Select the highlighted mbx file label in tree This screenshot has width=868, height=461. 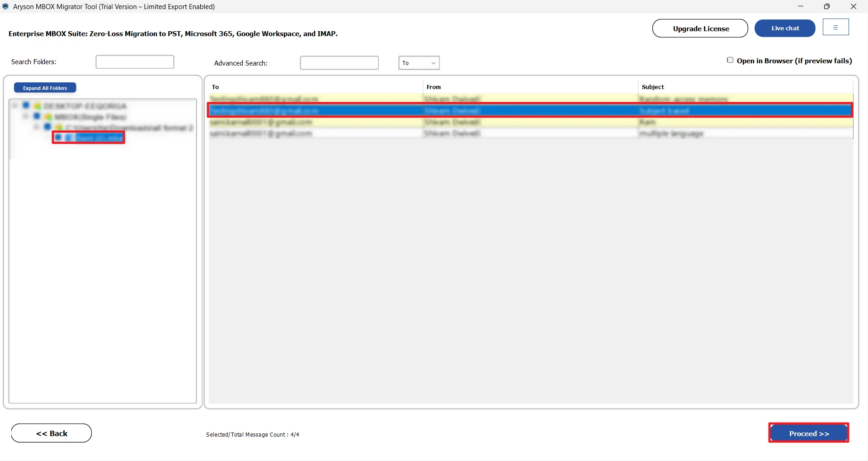(99, 137)
